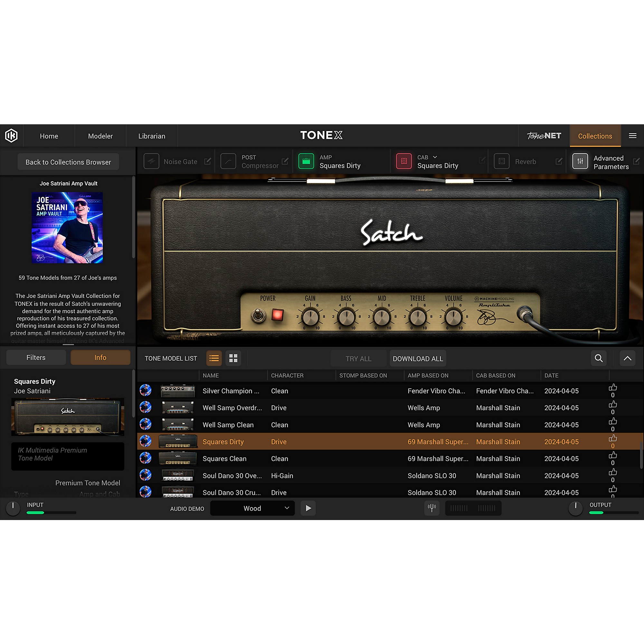This screenshot has width=644, height=644.
Task: Sort by NAME column header
Action: 211,375
